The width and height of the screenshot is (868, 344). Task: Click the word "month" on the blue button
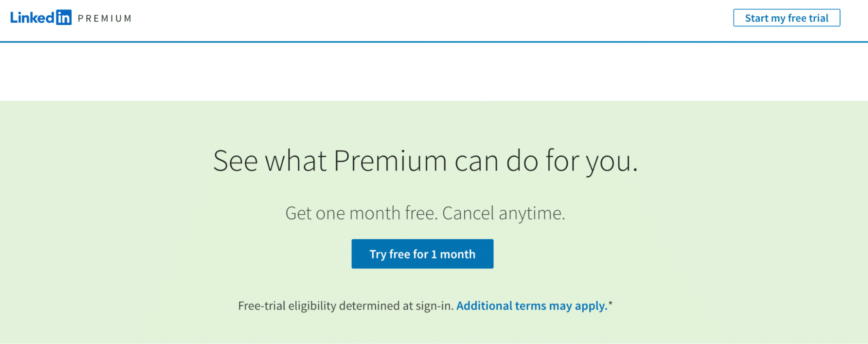(458, 254)
